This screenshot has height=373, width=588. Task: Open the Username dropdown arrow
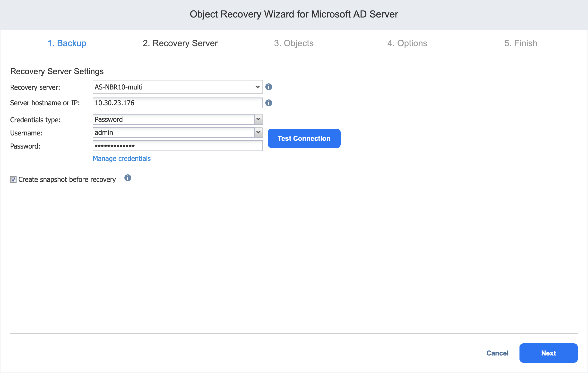258,133
